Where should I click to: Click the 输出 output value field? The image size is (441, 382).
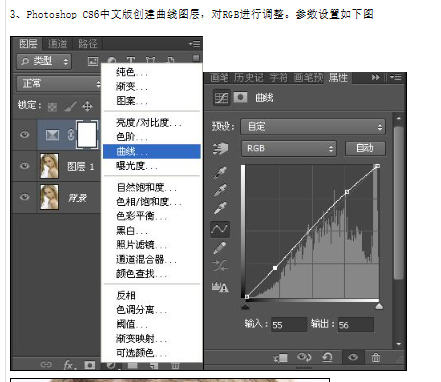tap(355, 325)
